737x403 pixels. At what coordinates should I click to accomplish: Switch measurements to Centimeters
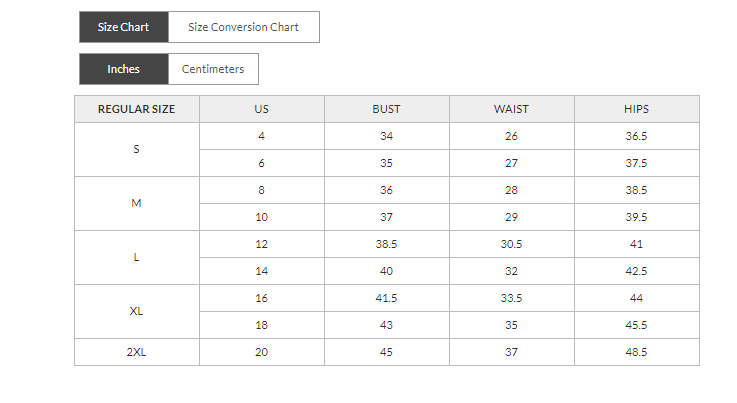click(x=214, y=69)
